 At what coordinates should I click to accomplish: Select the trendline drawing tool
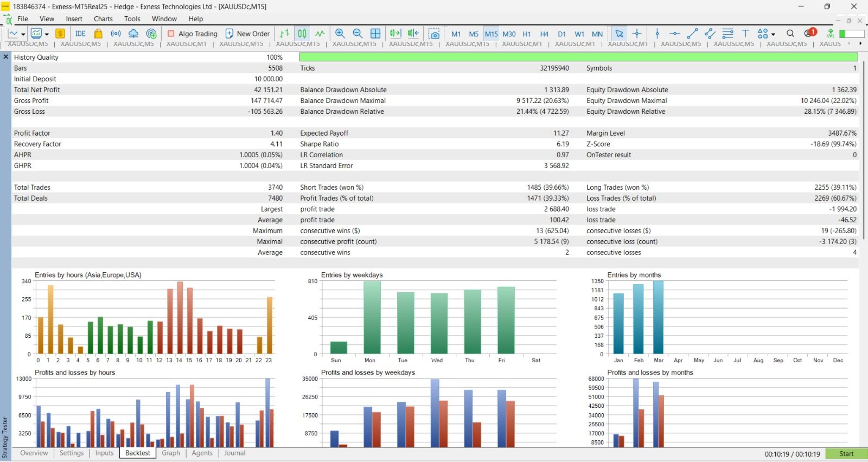[x=692, y=34]
